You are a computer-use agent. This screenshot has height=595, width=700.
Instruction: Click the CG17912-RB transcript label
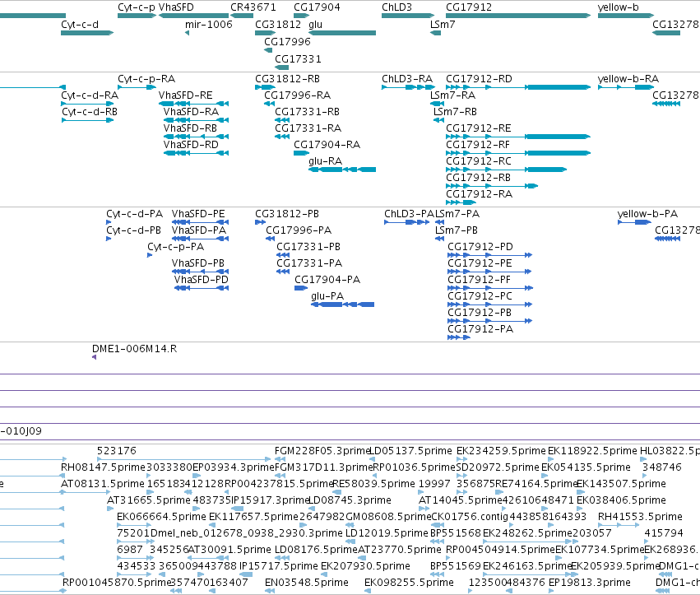[x=478, y=178]
